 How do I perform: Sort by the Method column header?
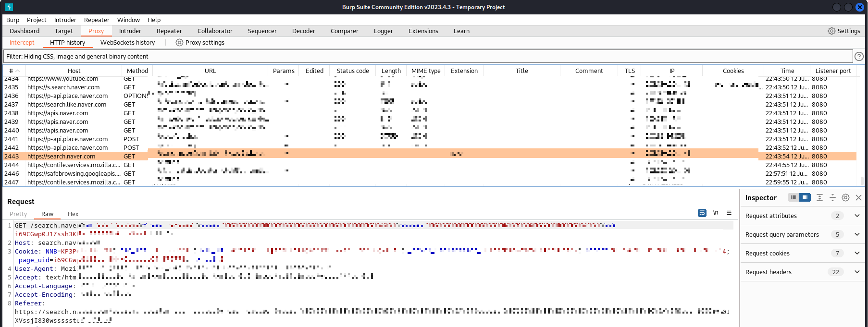point(137,71)
